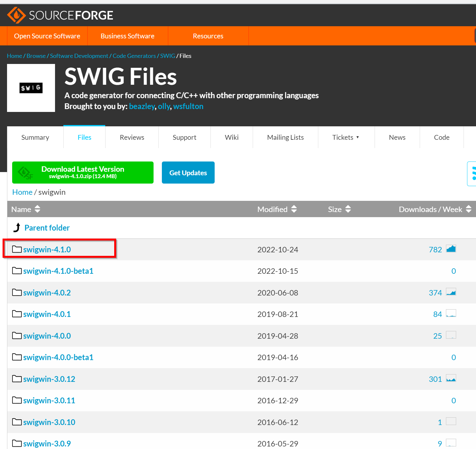Click SWIG breadcrumb link

[x=168, y=56]
